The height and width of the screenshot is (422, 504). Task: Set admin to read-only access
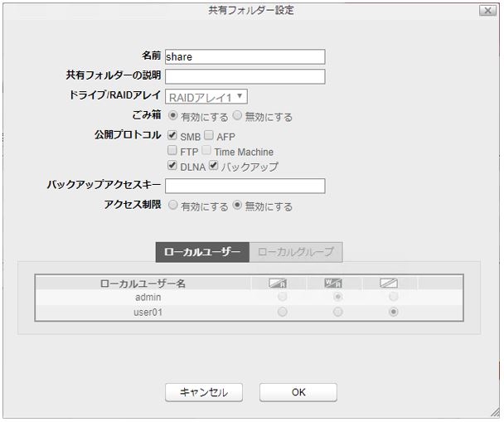pyautogui.click(x=282, y=296)
